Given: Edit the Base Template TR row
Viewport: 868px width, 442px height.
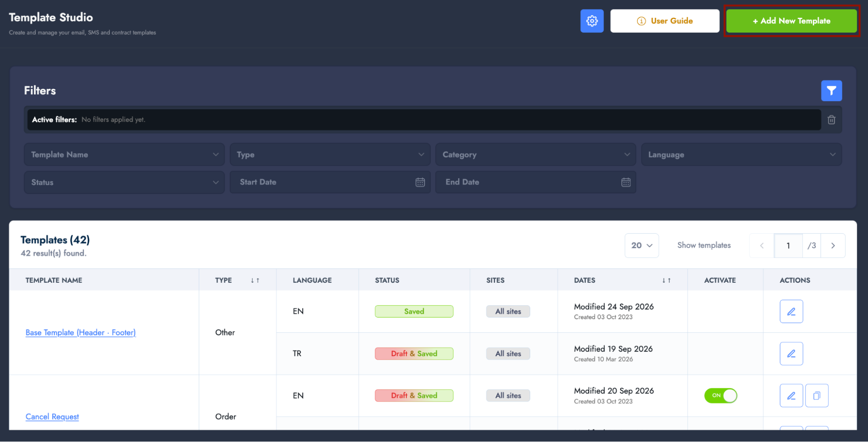Looking at the screenshot, I should point(791,354).
